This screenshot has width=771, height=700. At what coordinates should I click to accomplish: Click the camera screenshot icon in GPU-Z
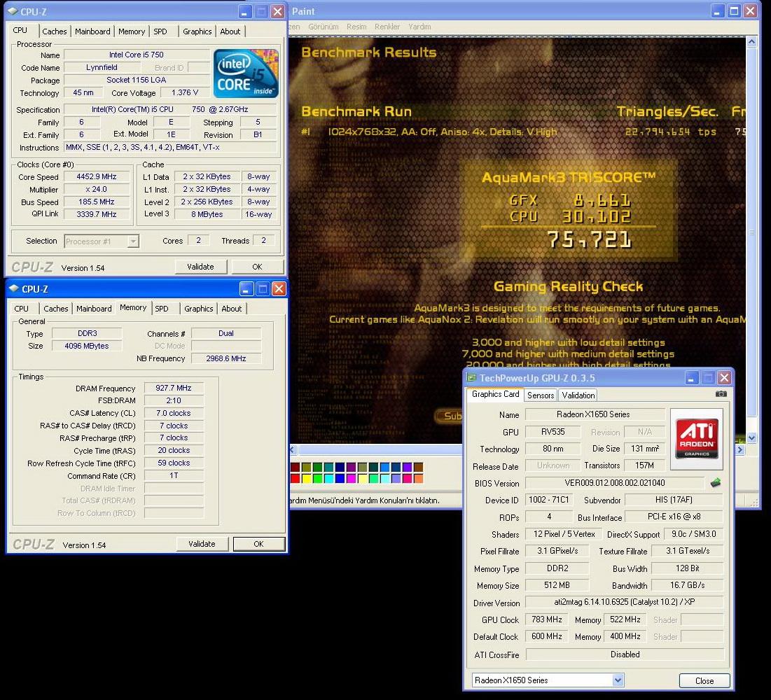tap(721, 393)
